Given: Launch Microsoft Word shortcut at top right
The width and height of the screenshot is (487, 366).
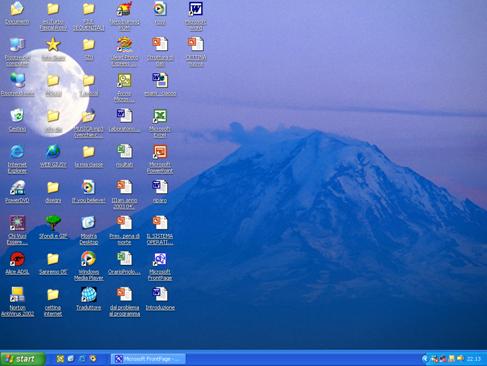Looking at the screenshot, I should (x=196, y=9).
